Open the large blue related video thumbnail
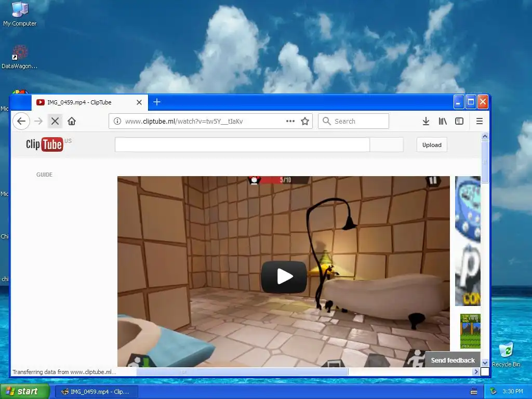532x399 pixels. [468, 241]
